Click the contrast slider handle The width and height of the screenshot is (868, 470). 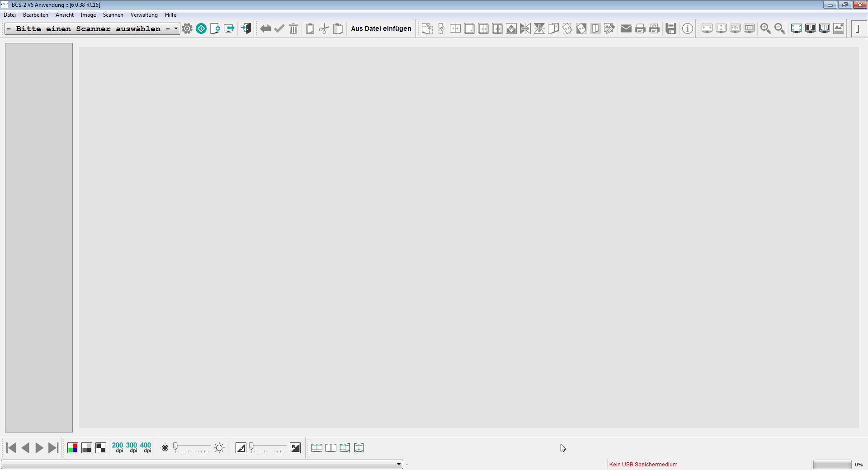pyautogui.click(x=251, y=447)
